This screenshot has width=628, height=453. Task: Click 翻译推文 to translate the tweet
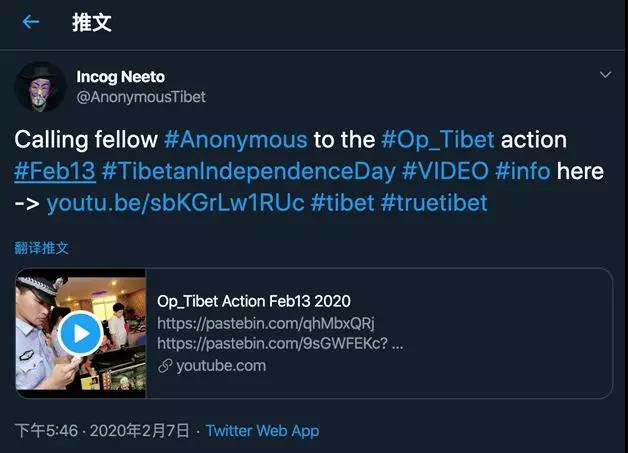[x=42, y=248]
